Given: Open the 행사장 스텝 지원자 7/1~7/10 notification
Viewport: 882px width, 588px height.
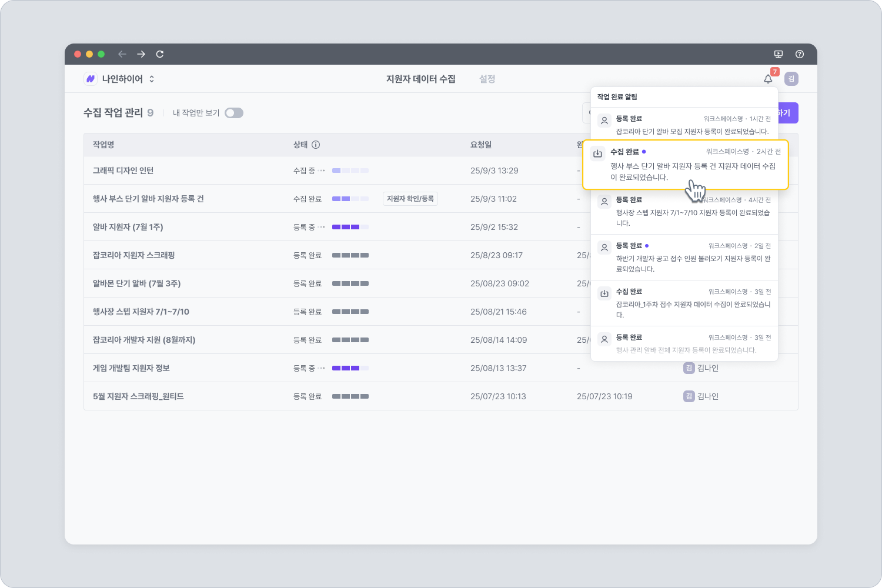Looking at the screenshot, I should [684, 211].
